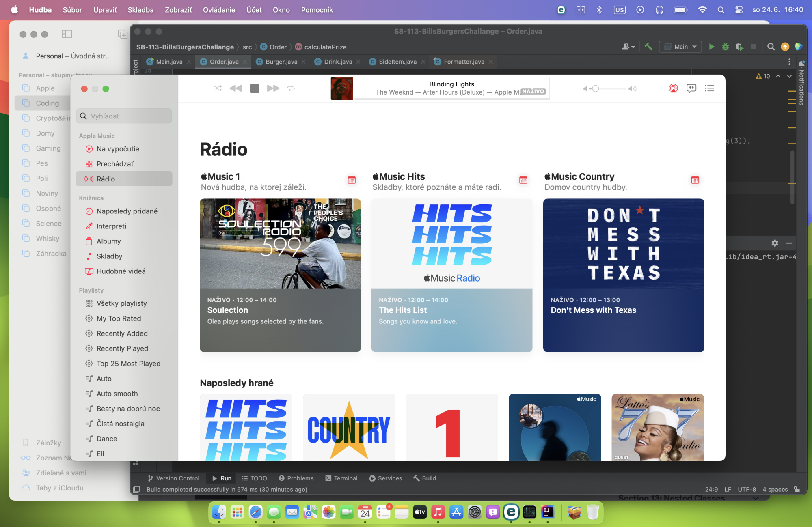Open the Main run configuration dropdown
This screenshot has height=527, width=812.
(x=680, y=47)
